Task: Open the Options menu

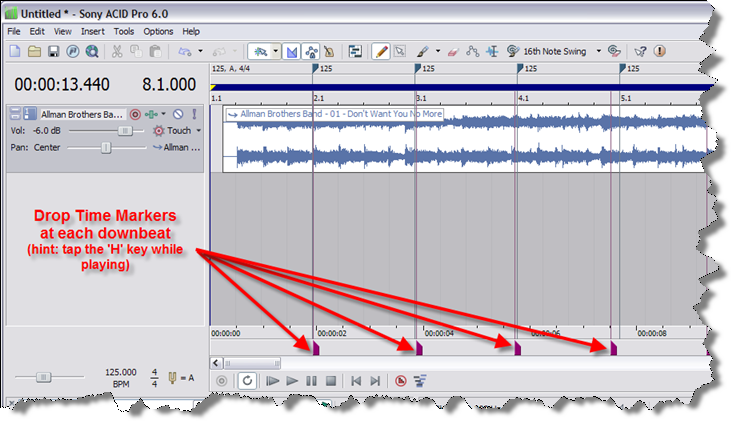Action: pyautogui.click(x=158, y=32)
